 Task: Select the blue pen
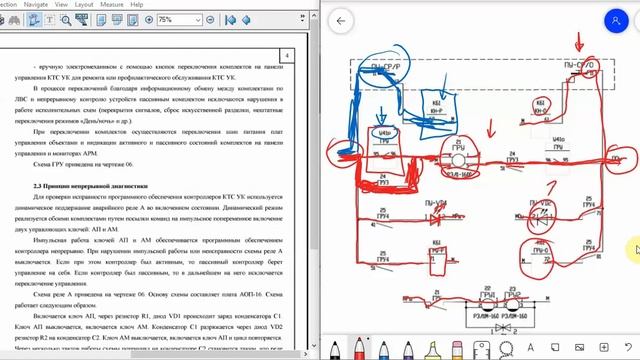384,350
